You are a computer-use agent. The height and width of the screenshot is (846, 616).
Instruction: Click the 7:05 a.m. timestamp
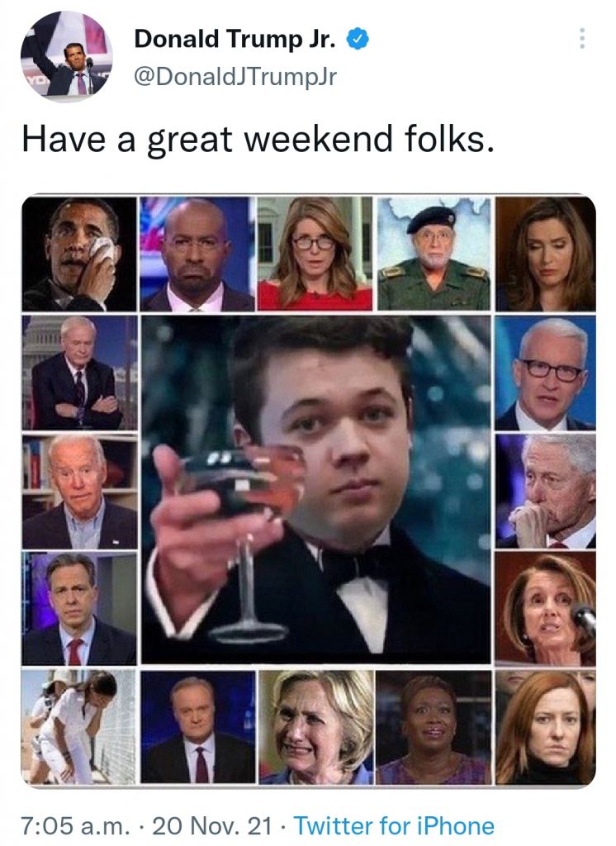[x=75, y=825]
